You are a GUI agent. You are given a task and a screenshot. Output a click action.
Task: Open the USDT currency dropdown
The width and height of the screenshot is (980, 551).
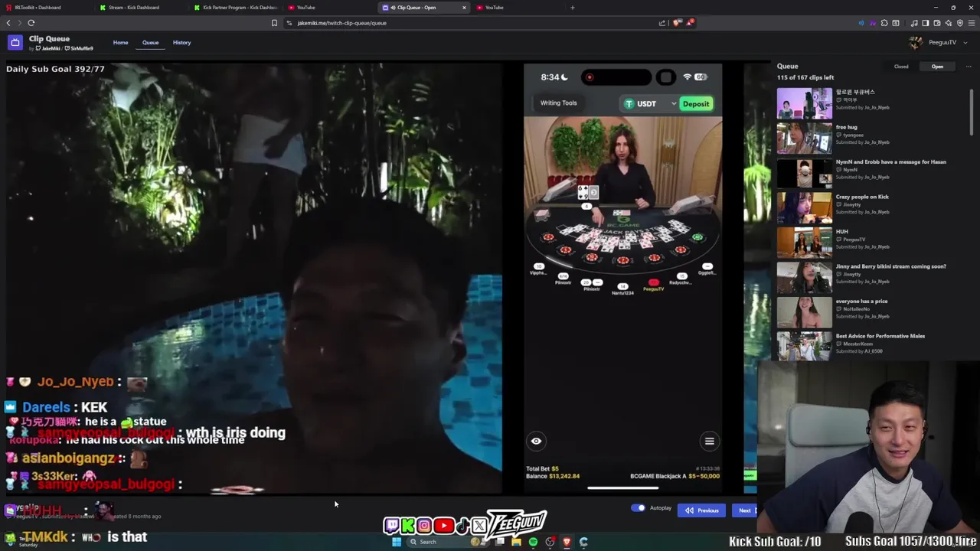(x=651, y=104)
